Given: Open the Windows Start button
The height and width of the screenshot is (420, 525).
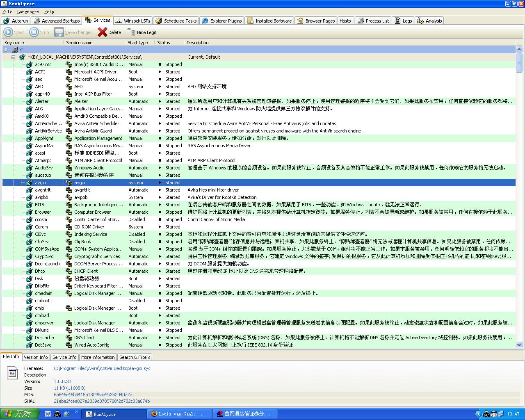Looking at the screenshot, I should click(x=20, y=414).
